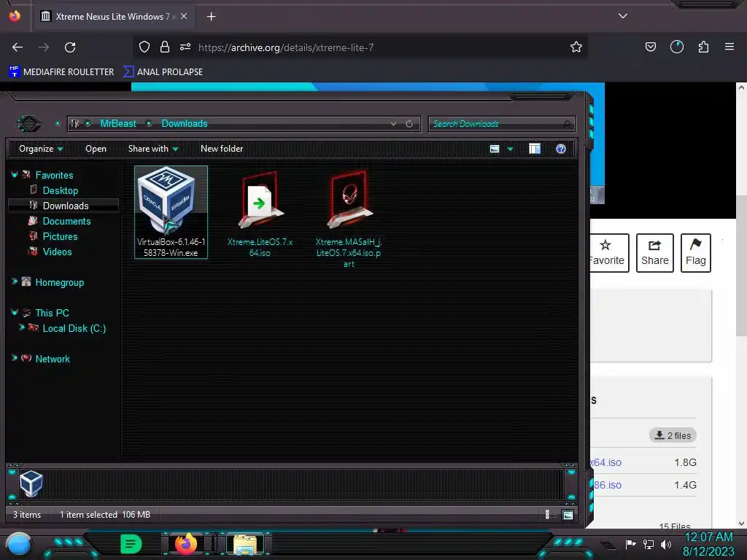The height and width of the screenshot is (560, 747).
Task: Open address bar history dropdown
Action: click(x=393, y=124)
